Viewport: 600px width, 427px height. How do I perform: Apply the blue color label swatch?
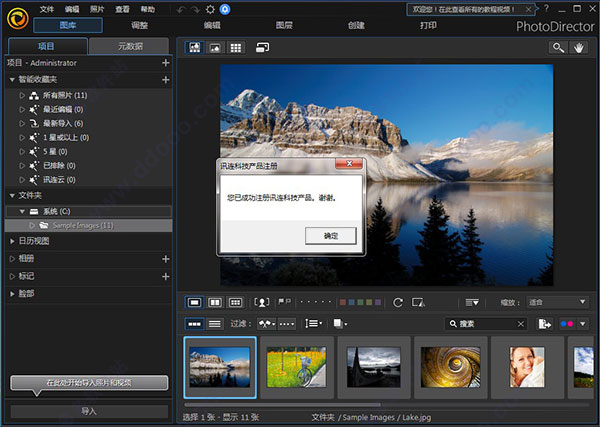(x=351, y=302)
